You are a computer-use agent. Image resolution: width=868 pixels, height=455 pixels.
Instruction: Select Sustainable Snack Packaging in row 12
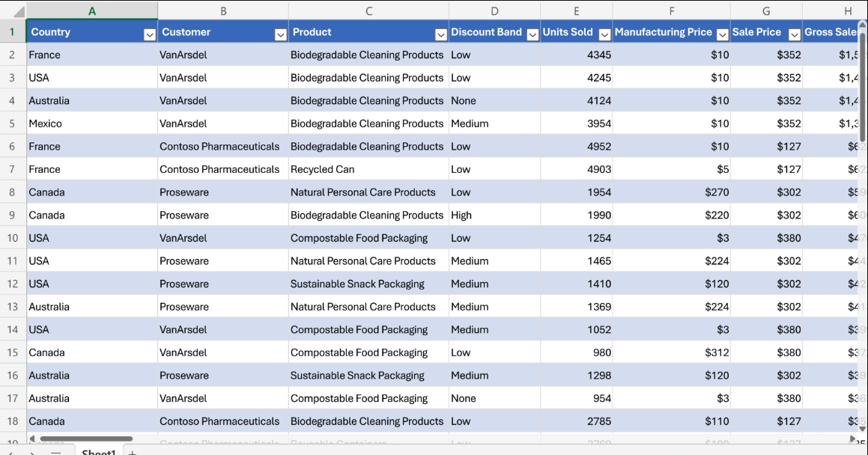[368, 284]
